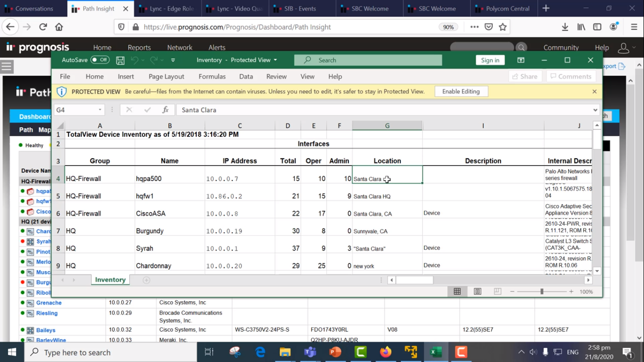Click the Windows Start button
The image size is (644, 362).
pyautogui.click(x=12, y=352)
